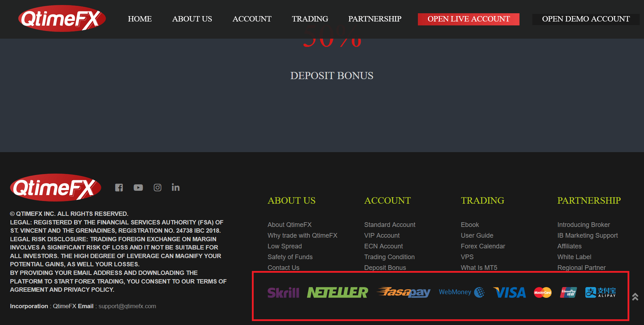Click the support@qtimefx.com email address
The width and height of the screenshot is (644, 325).
pyautogui.click(x=127, y=306)
